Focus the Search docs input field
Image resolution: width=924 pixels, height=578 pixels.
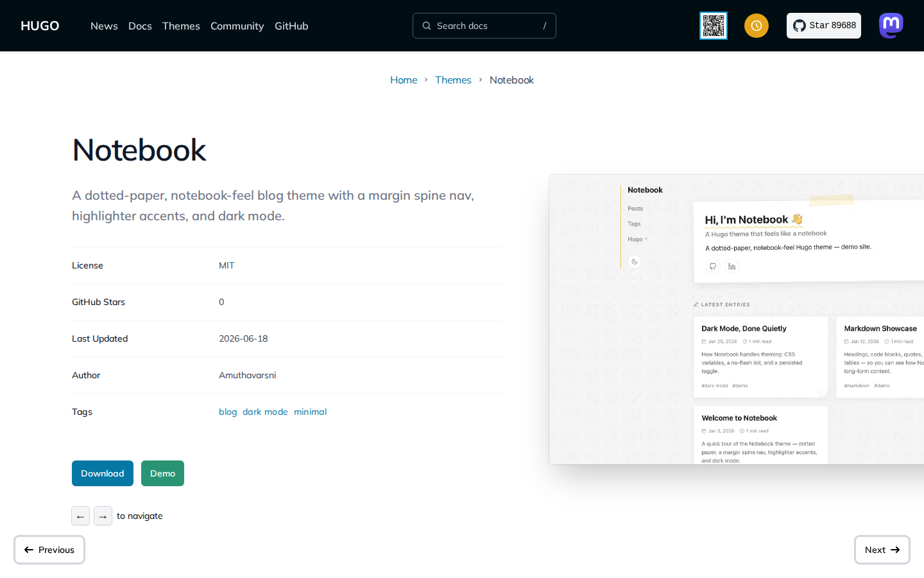pos(484,26)
